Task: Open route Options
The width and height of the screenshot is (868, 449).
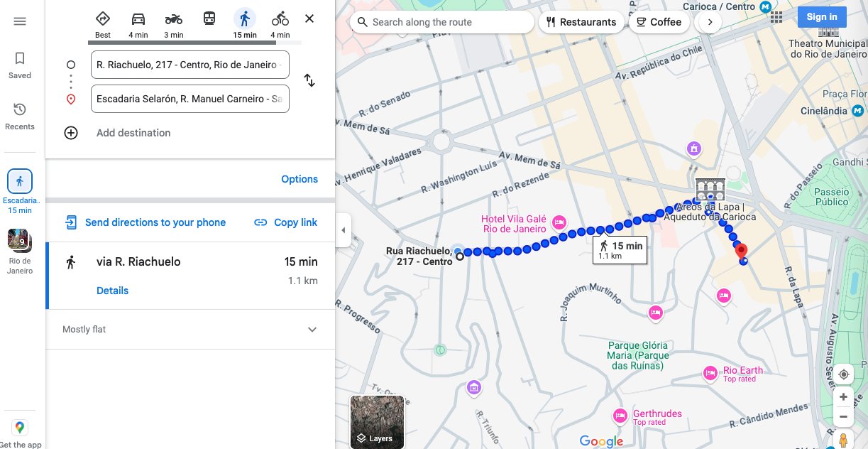Action: pos(300,179)
